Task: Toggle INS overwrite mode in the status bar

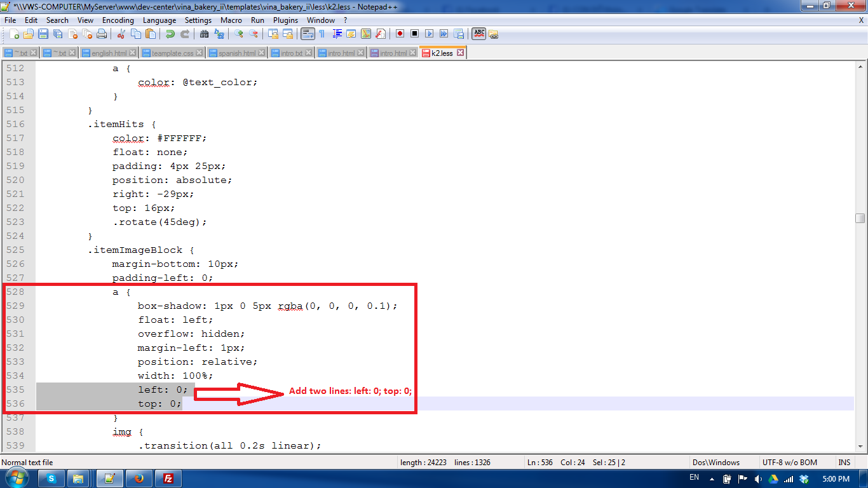Action: point(844,462)
